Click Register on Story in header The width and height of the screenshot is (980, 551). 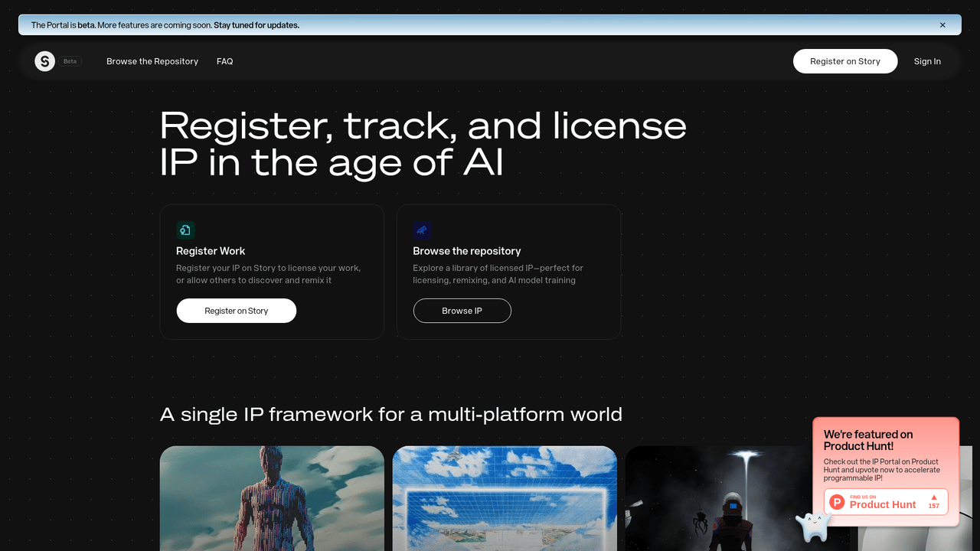coord(845,61)
